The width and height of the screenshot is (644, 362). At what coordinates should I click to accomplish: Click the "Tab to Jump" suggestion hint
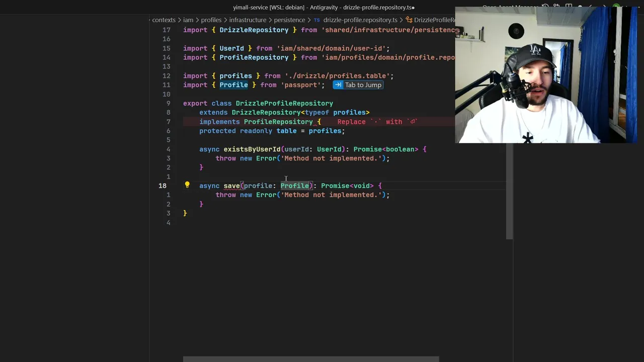pyautogui.click(x=358, y=85)
